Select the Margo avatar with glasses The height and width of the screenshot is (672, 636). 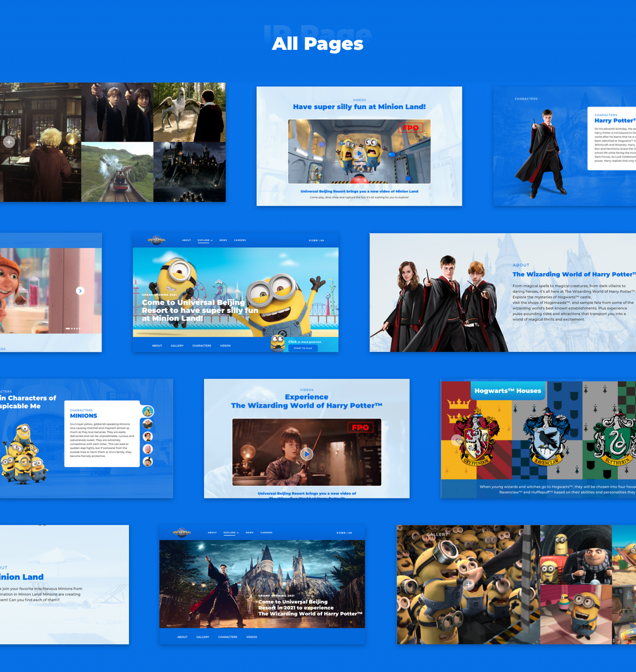[148, 437]
